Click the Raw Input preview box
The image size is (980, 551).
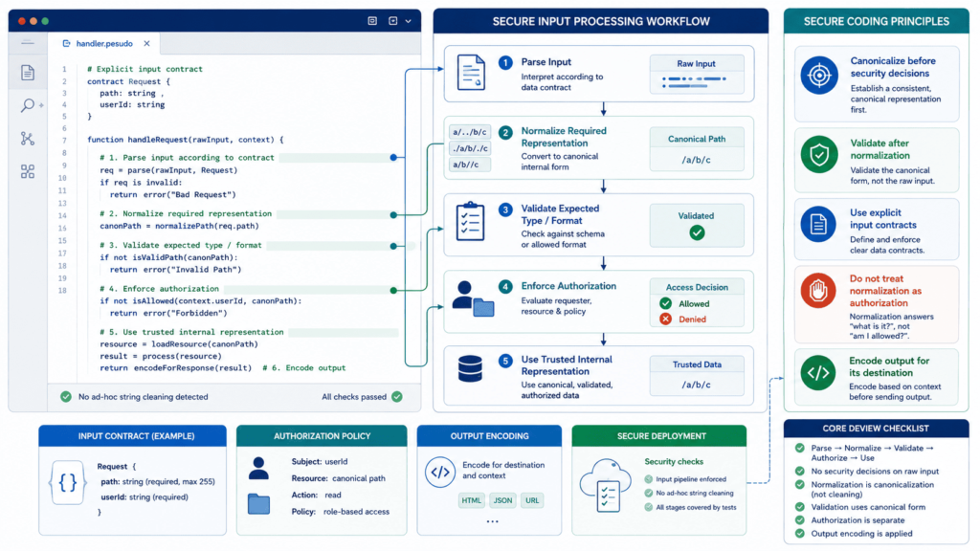[x=697, y=74]
